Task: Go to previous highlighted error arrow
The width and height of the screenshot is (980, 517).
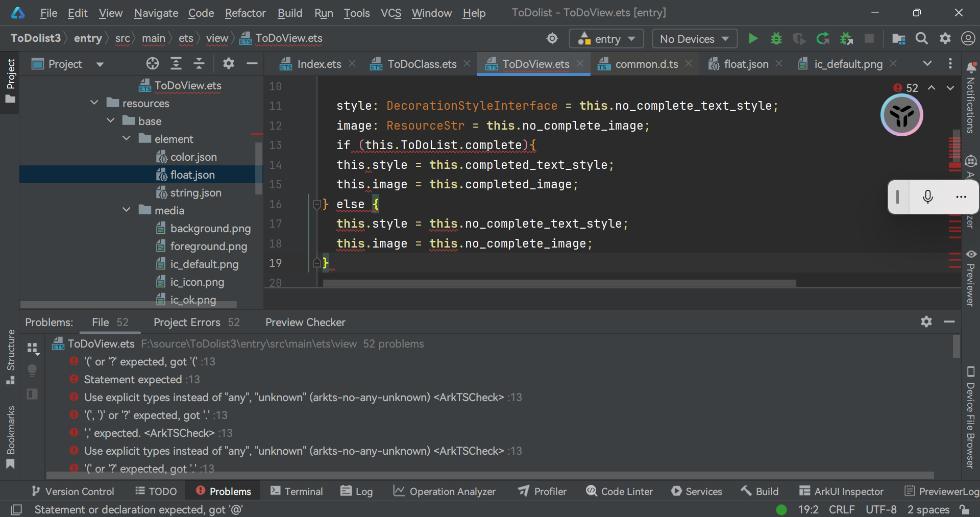Action: pyautogui.click(x=932, y=88)
